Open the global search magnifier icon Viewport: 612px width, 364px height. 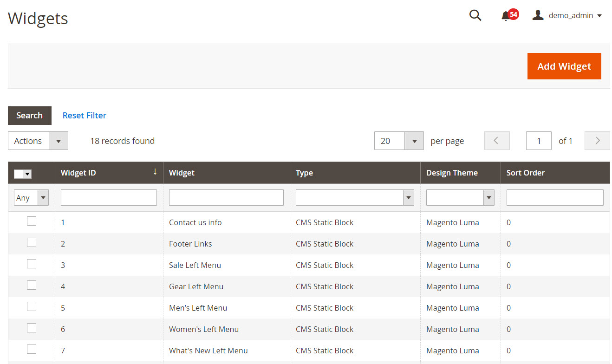(475, 15)
